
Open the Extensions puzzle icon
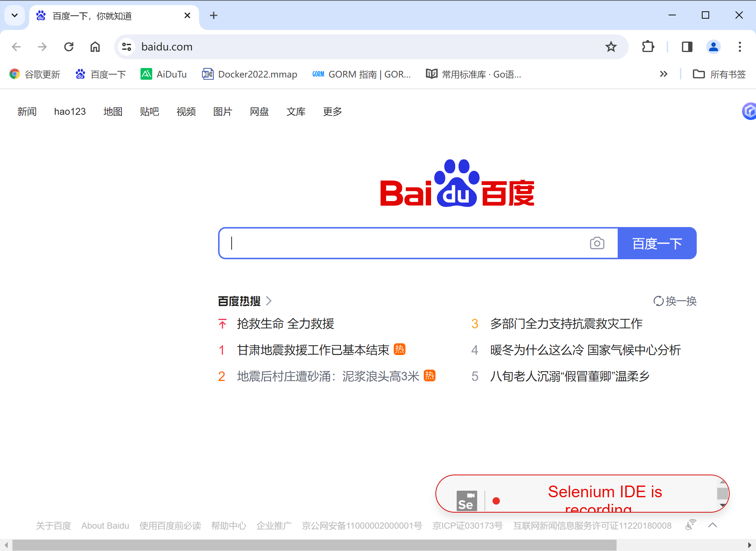point(648,47)
